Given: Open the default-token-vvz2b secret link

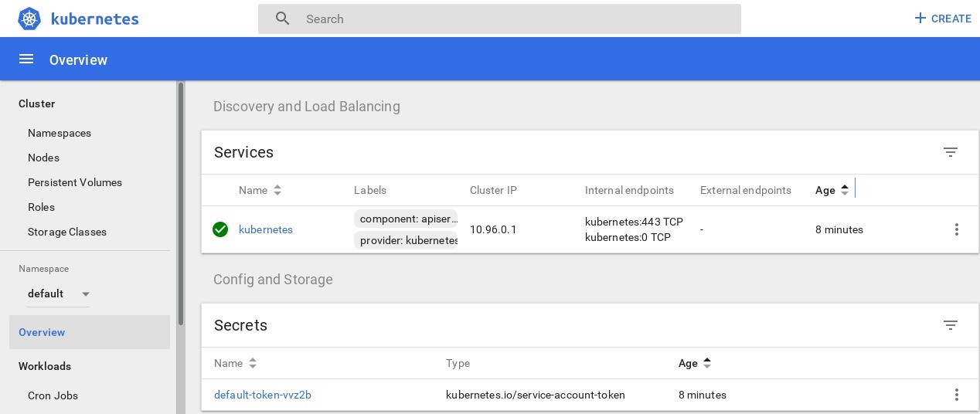Looking at the screenshot, I should pos(263,395).
